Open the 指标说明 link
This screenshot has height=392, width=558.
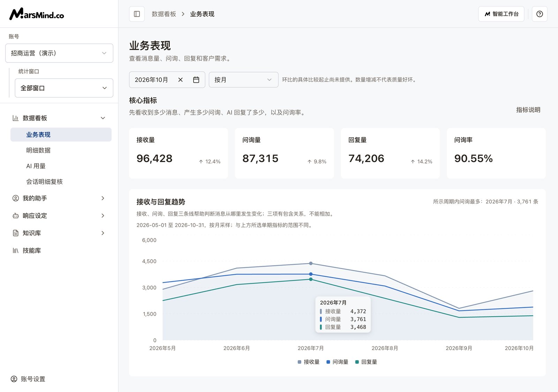click(x=528, y=110)
